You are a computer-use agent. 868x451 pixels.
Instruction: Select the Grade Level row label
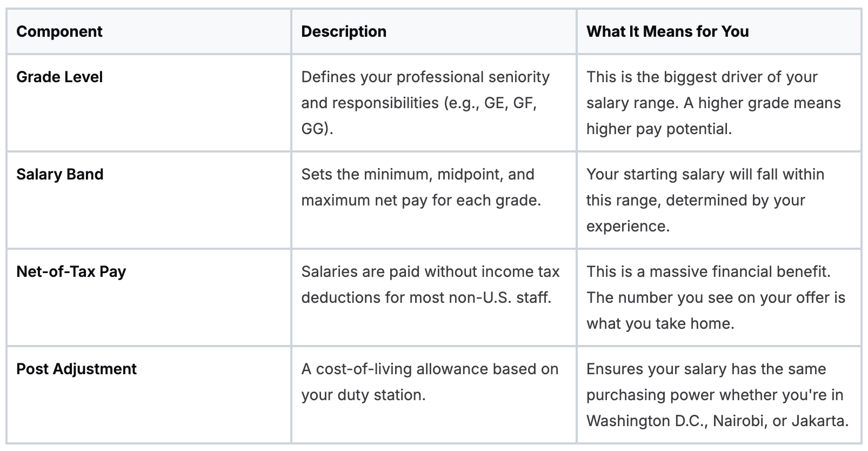(x=59, y=77)
